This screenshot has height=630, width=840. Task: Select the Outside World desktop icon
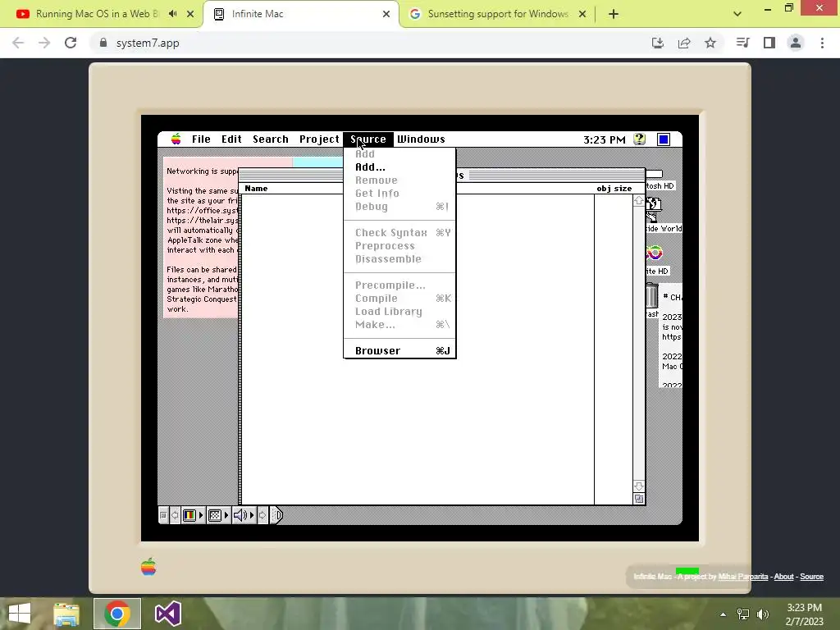[x=654, y=209]
